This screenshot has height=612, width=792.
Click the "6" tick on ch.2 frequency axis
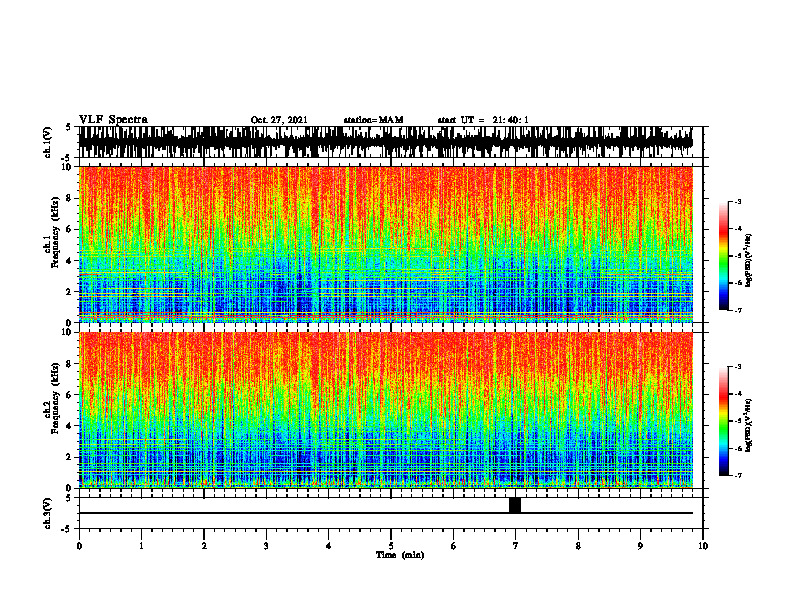(70, 395)
